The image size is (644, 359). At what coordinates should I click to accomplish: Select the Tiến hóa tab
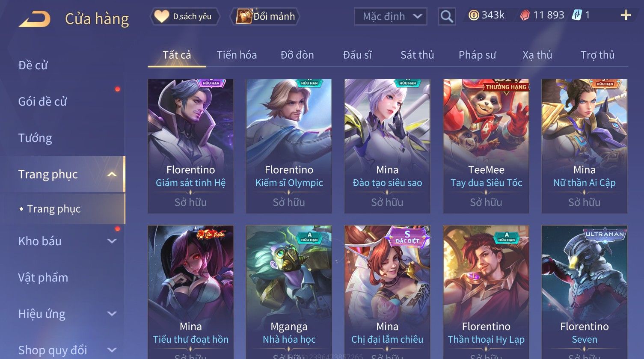pos(237,55)
